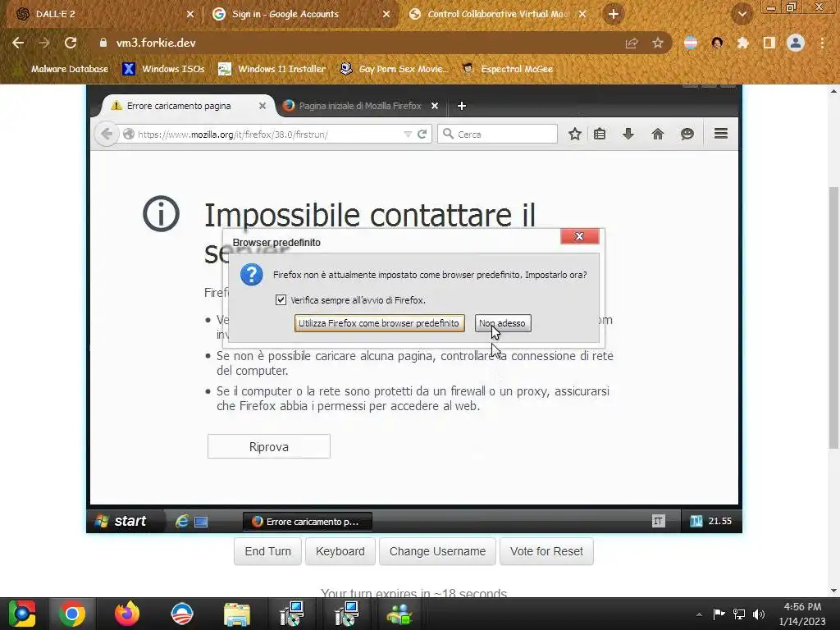Expand Chrome tab search chevron
Viewport: 840px width, 630px height.
click(742, 14)
